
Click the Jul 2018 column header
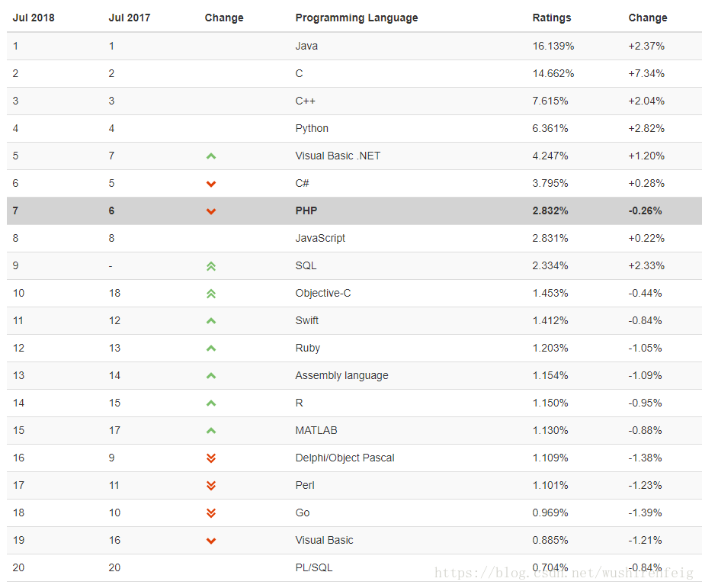[x=34, y=18]
